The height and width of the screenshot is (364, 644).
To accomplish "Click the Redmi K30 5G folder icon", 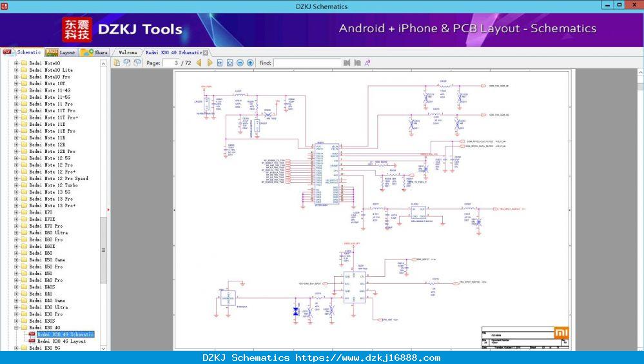I will [x=24, y=348].
